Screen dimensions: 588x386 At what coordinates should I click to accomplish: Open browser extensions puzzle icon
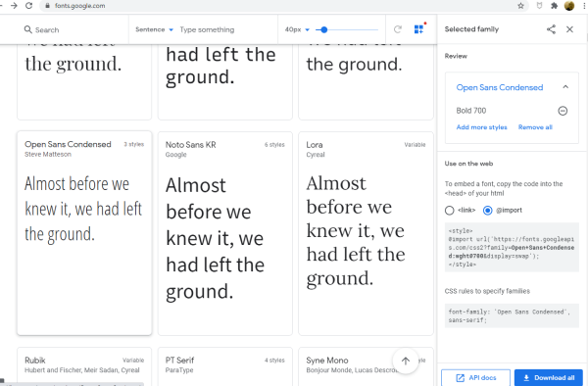(x=554, y=6)
